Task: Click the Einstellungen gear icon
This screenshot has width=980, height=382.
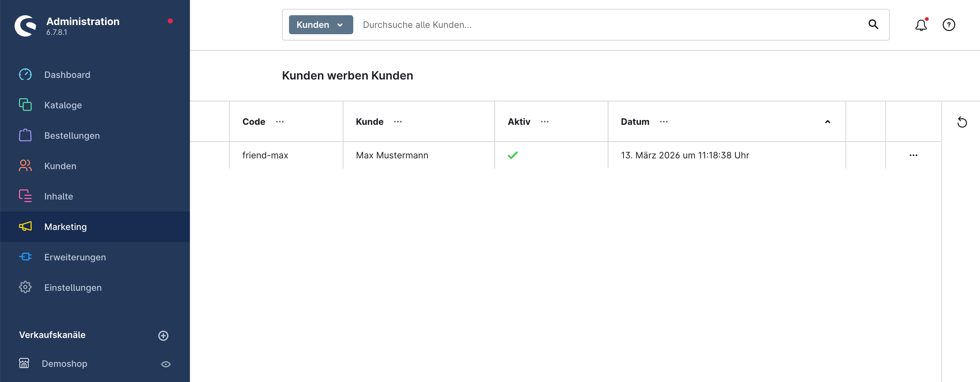Action: [x=25, y=287]
